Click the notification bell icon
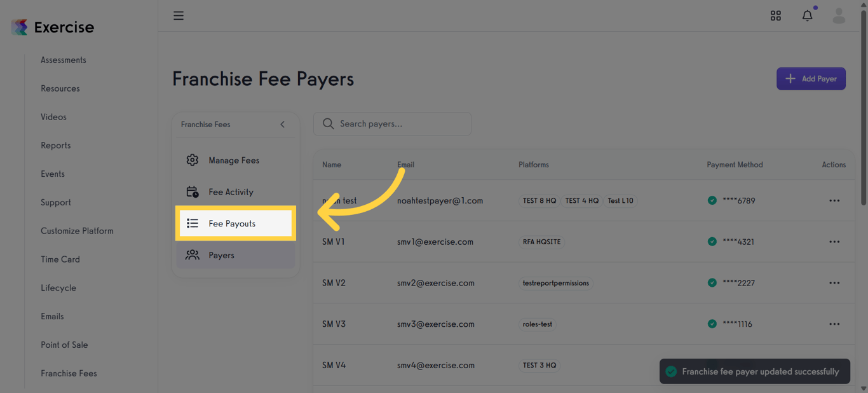The image size is (868, 393). [807, 15]
